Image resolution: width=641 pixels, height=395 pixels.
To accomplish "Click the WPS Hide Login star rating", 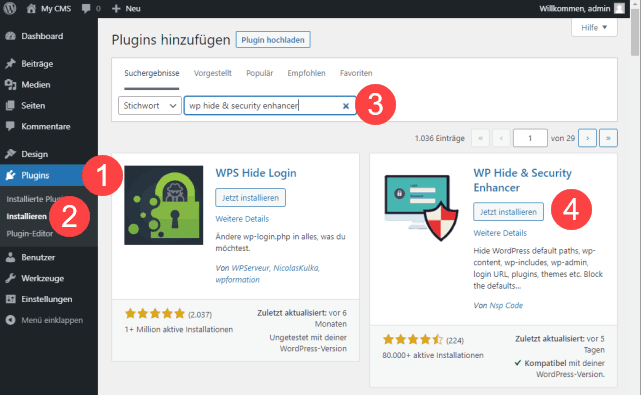I will (155, 314).
